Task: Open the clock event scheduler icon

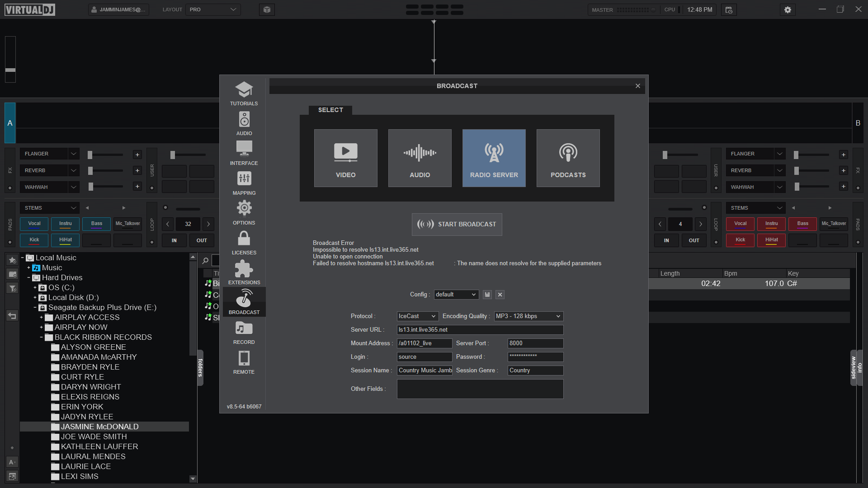Action: [729, 9]
